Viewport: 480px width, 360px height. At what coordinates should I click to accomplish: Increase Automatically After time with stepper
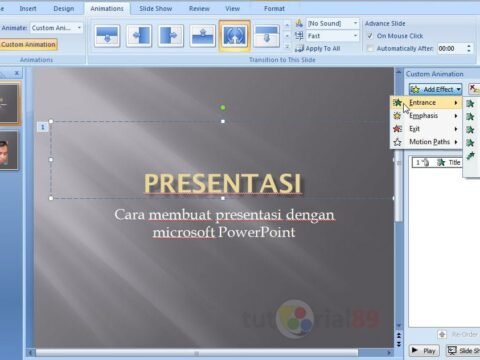(x=469, y=46)
